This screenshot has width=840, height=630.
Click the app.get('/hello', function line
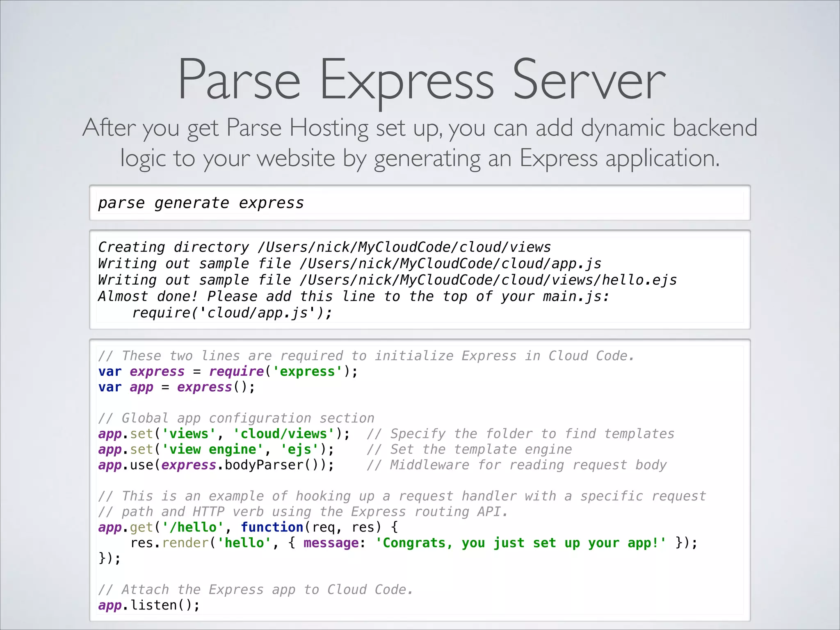[x=248, y=527]
